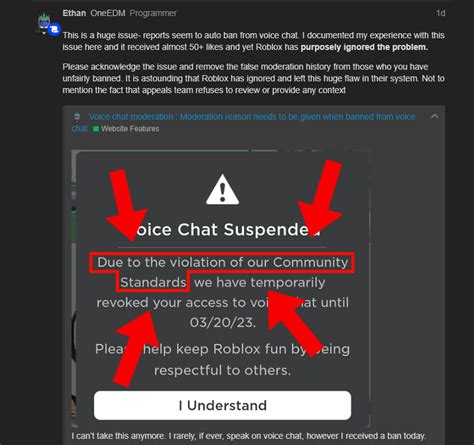Click the red-boxed Community Standards text
The height and width of the screenshot is (445, 474).
(222, 272)
